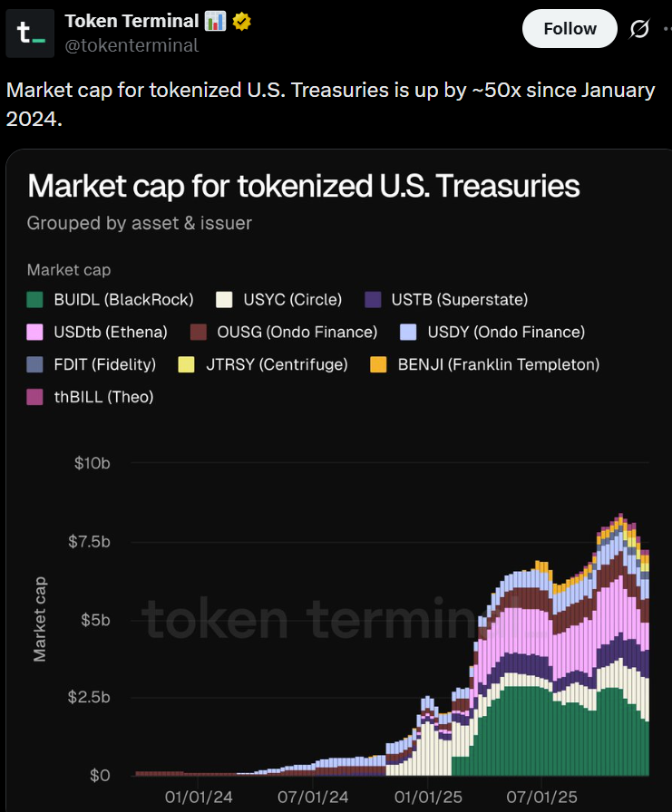Image resolution: width=672 pixels, height=812 pixels.
Task: Open the Market cap legend header
Action: (x=68, y=270)
